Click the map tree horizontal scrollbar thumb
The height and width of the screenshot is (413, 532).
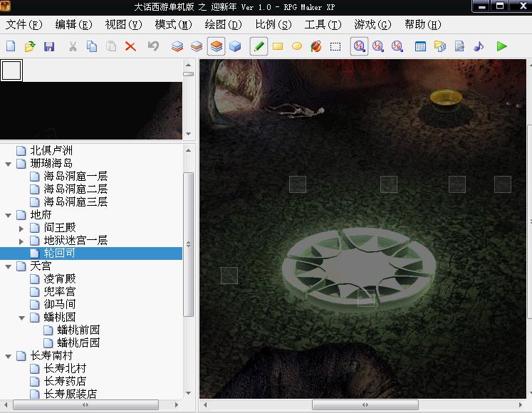click(85, 405)
